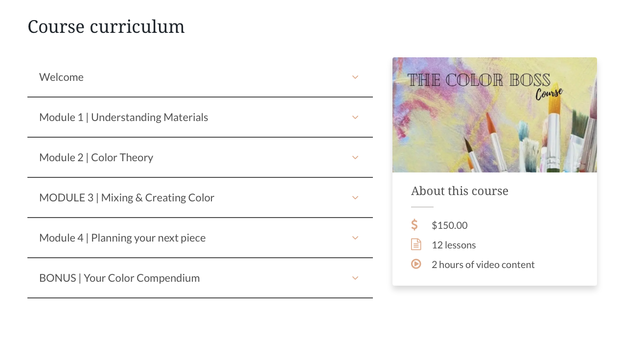Screen dimensions: 644x343
Task: Click the lessons document icon
Action: point(416,245)
